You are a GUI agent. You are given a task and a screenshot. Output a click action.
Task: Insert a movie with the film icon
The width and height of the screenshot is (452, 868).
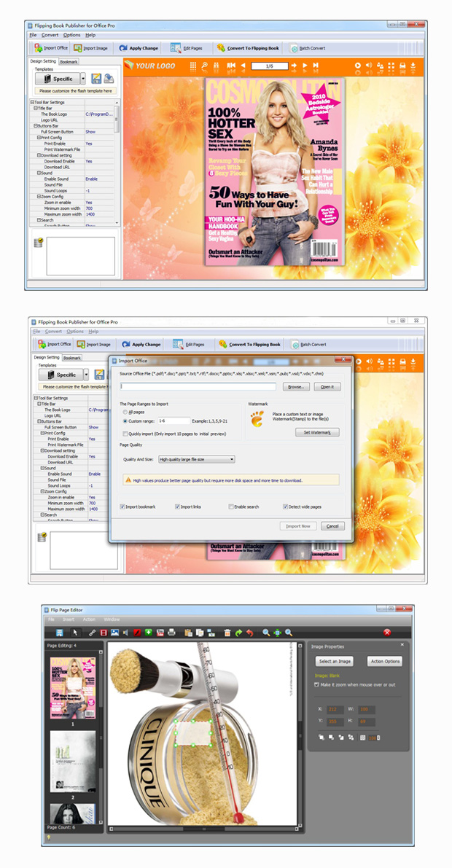coord(104,632)
